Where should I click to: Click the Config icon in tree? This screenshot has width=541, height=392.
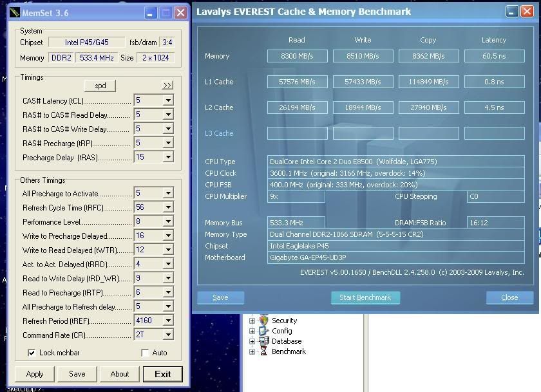[x=263, y=331]
